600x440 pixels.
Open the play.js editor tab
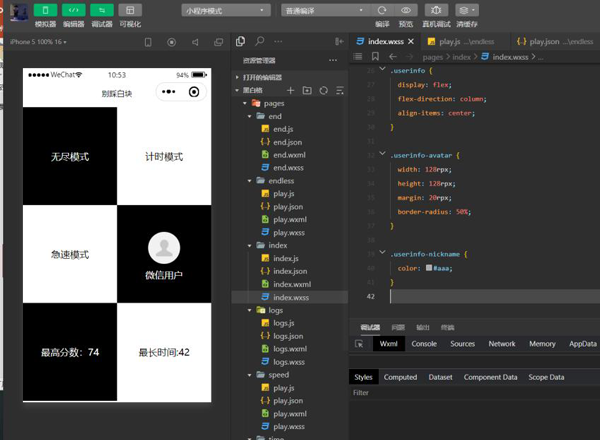[x=448, y=42]
